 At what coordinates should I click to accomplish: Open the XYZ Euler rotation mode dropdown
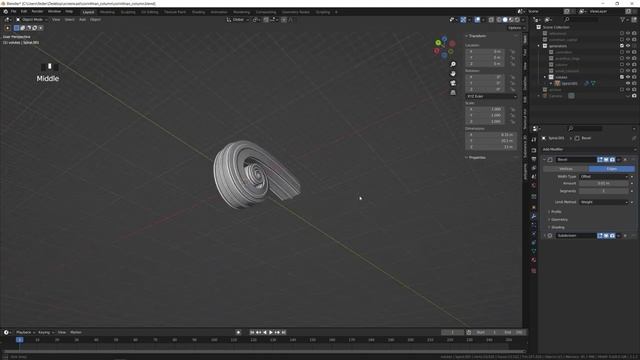[x=491, y=96]
